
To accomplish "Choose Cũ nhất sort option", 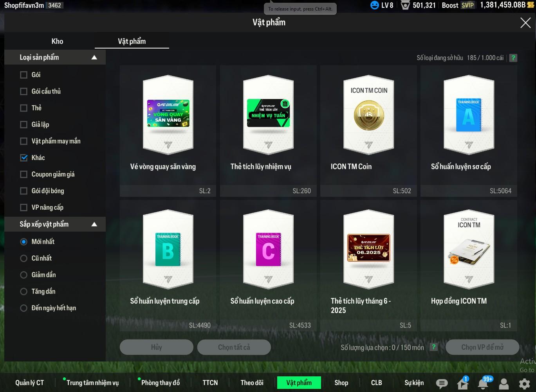I will tap(24, 258).
